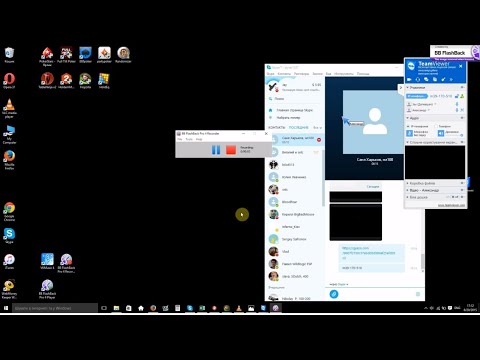Open www.teamviewer.com link in TeamViewer panel
This screenshot has width=480, height=360.
coord(451,205)
